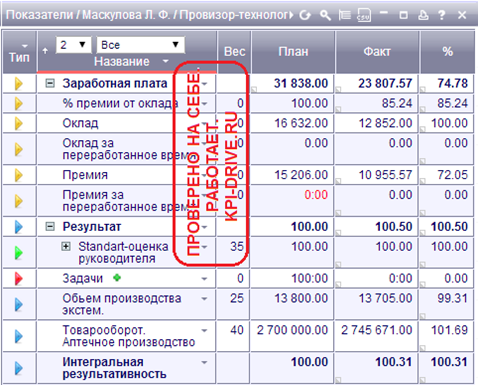
Task: Click the refresh icon in title bar
Action: [x=305, y=15]
